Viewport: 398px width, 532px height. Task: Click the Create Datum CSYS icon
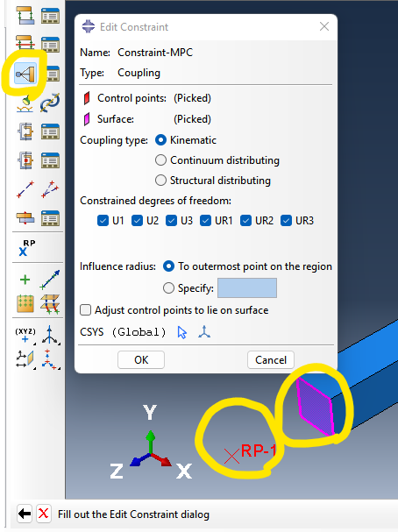click(50, 335)
